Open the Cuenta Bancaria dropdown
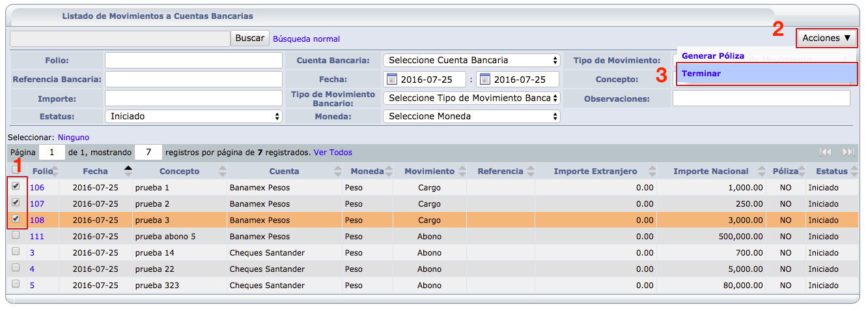868x311 pixels. [x=471, y=60]
